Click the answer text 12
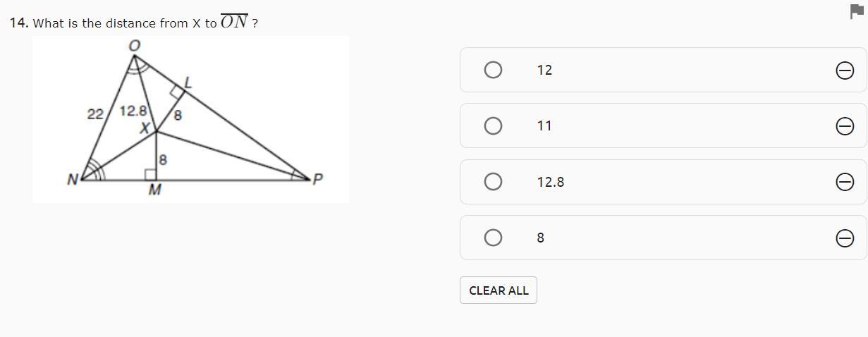The height and width of the screenshot is (337, 868). click(x=544, y=70)
